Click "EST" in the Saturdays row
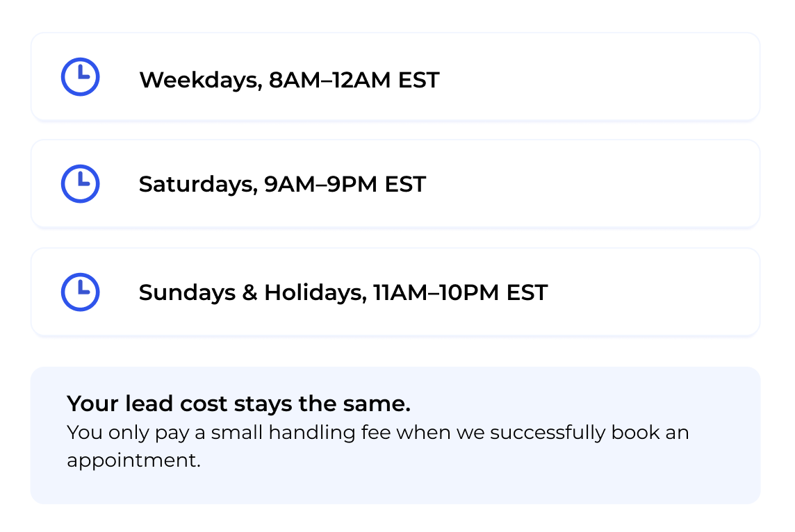 coord(405,185)
